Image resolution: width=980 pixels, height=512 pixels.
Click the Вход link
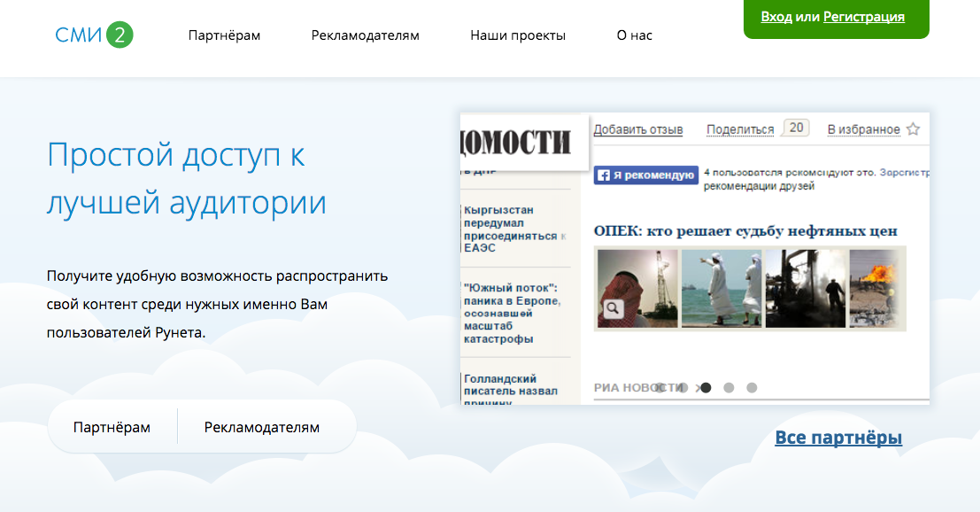point(776,17)
